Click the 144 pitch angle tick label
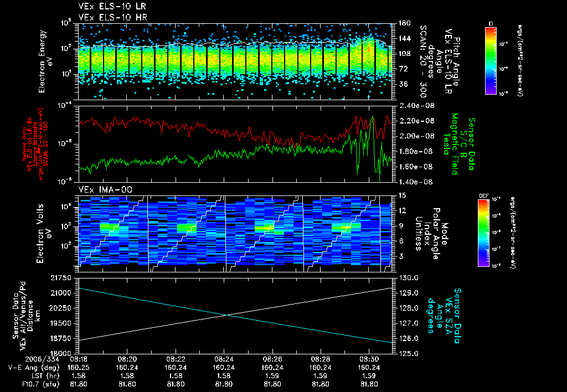This screenshot has height=392, width=567. click(404, 38)
